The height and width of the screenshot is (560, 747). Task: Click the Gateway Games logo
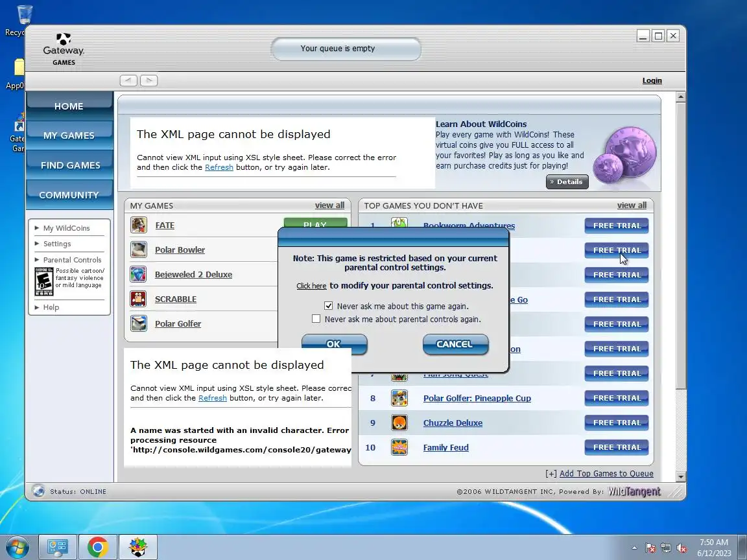tap(64, 49)
